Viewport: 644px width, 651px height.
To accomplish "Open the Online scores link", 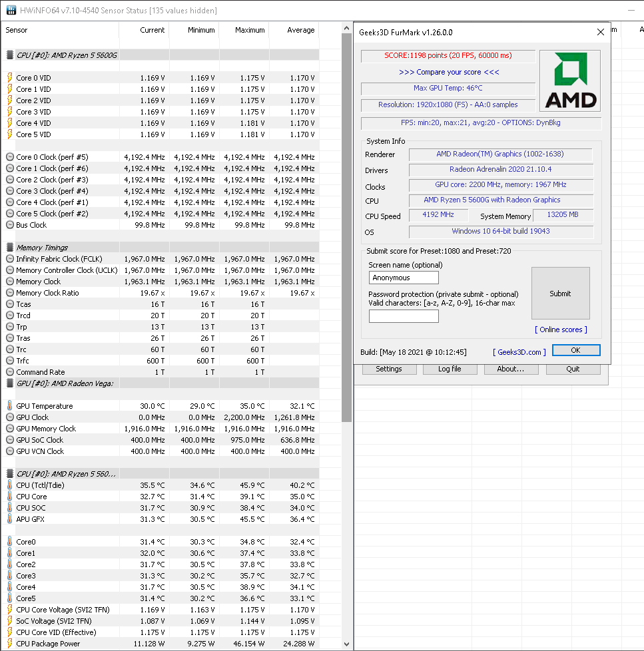I will point(561,329).
